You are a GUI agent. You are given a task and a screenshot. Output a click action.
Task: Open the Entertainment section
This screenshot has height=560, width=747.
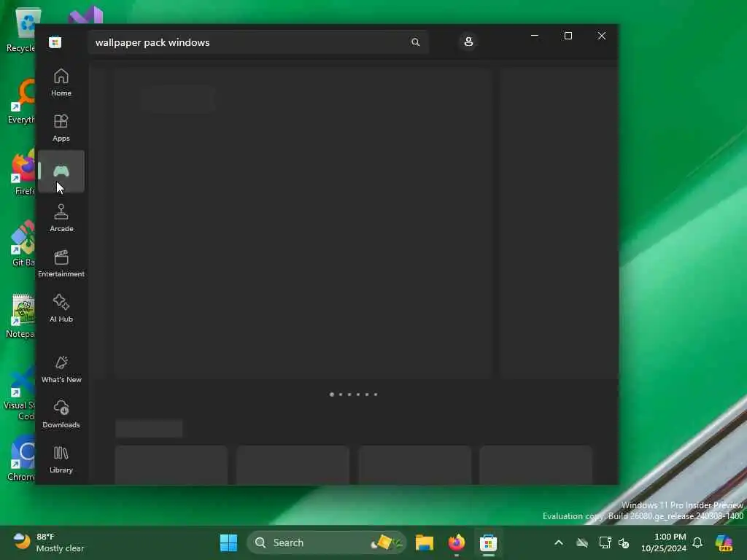pyautogui.click(x=61, y=263)
